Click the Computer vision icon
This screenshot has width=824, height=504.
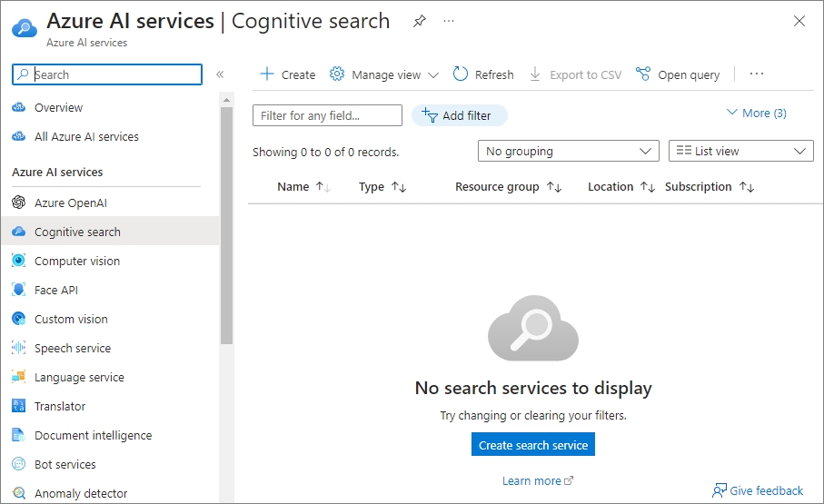(x=19, y=261)
